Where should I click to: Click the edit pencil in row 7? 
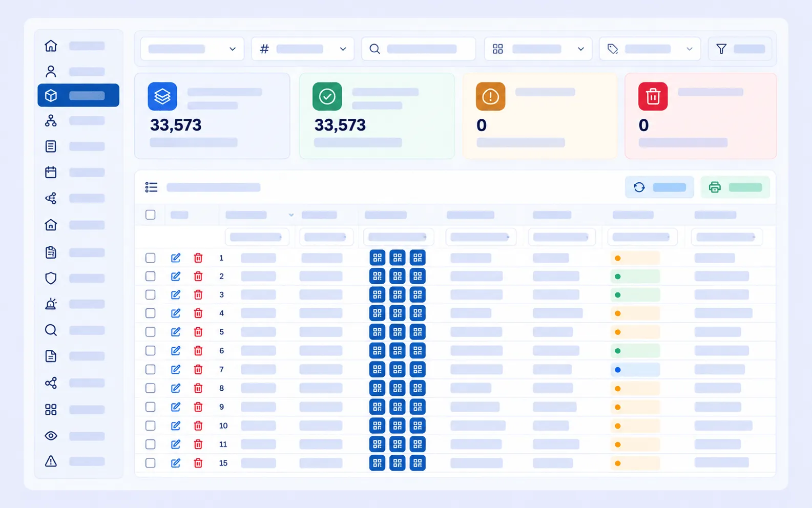(176, 369)
